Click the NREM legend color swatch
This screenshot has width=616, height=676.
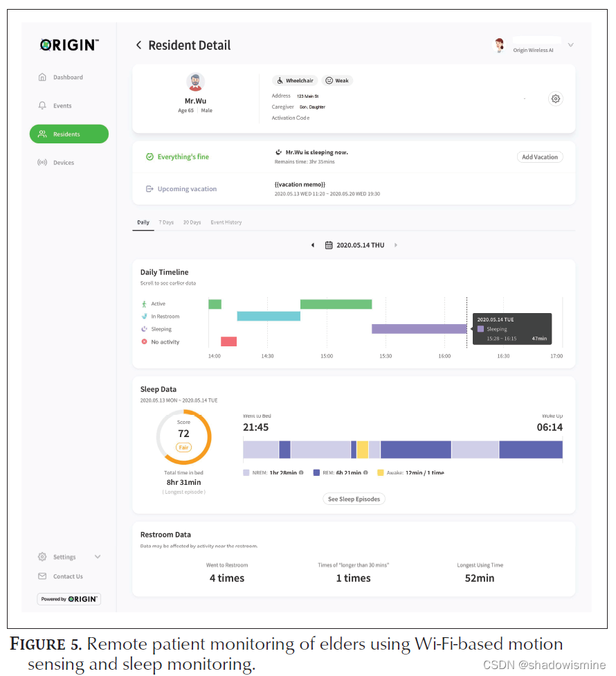pyautogui.click(x=246, y=472)
